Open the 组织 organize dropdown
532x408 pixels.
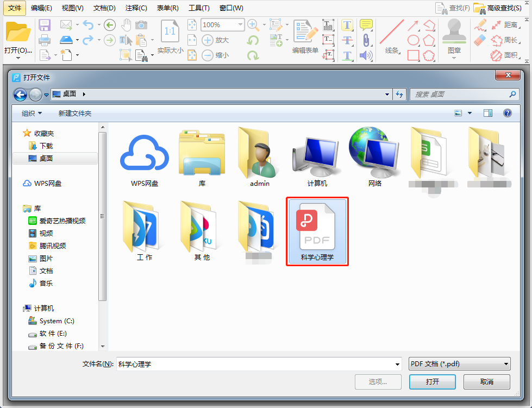(32, 114)
